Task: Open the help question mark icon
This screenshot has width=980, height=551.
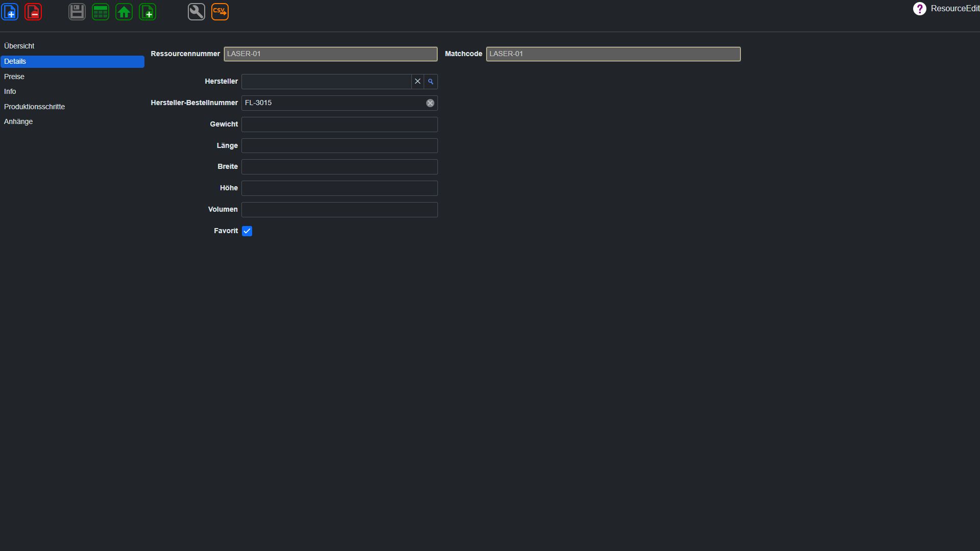Action: (x=919, y=9)
